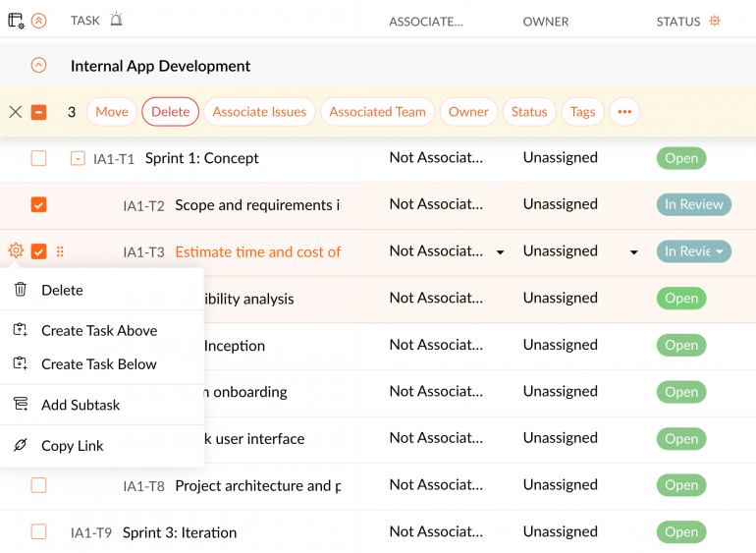Screen dimensions: 756x553
Task: Click the Associated Team button
Action: click(377, 112)
